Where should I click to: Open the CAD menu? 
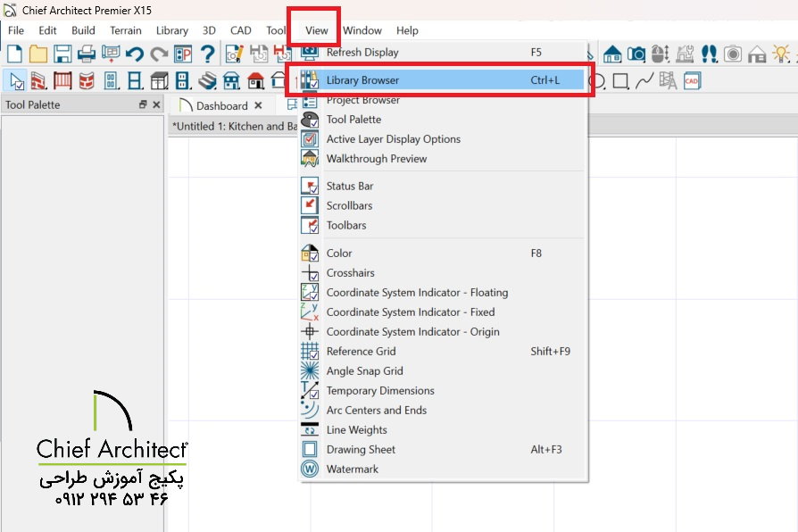pyautogui.click(x=241, y=30)
